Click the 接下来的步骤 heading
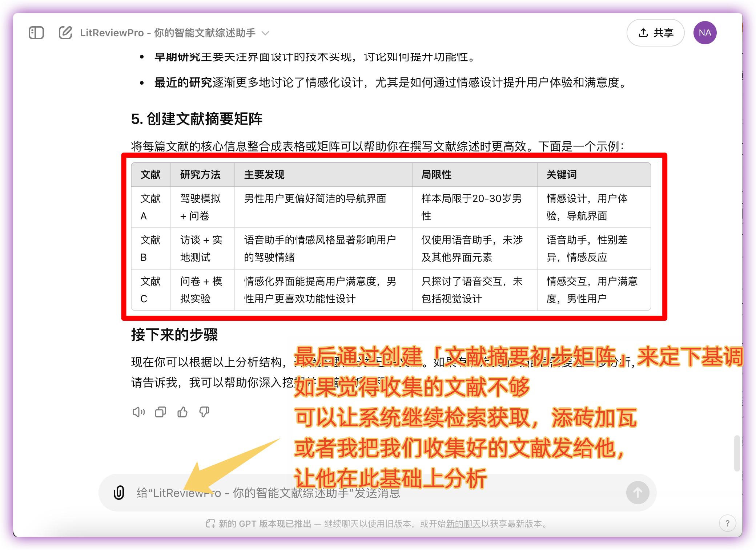The height and width of the screenshot is (550, 756). (x=174, y=335)
